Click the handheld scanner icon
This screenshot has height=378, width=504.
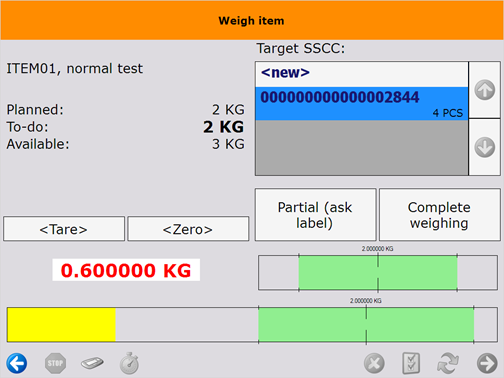[92, 363]
